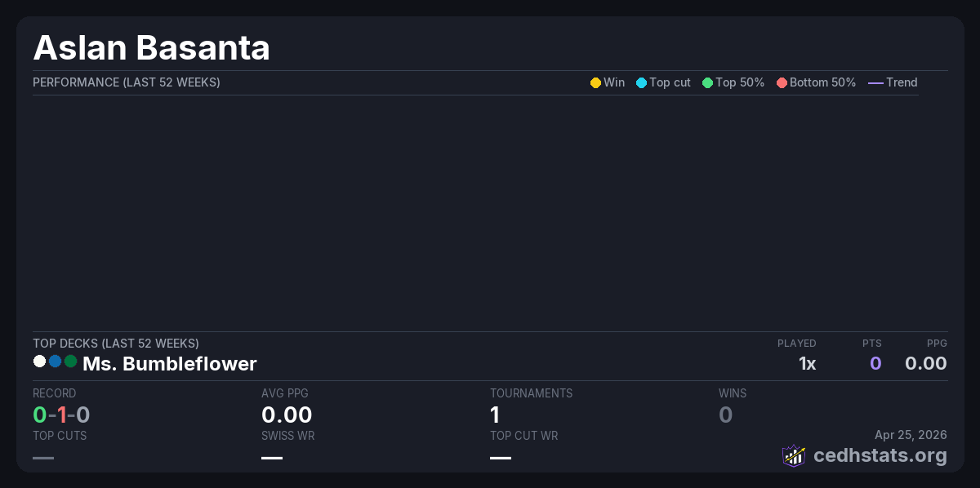Open the Ms. Bumbleflower deck entry
The image size is (980, 488).
[169, 364]
